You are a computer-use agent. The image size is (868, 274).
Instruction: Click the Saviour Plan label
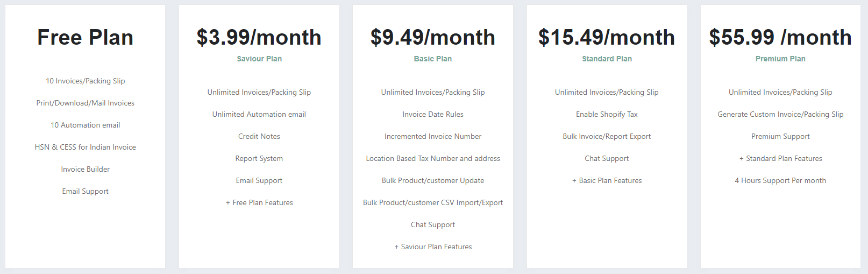coord(259,59)
